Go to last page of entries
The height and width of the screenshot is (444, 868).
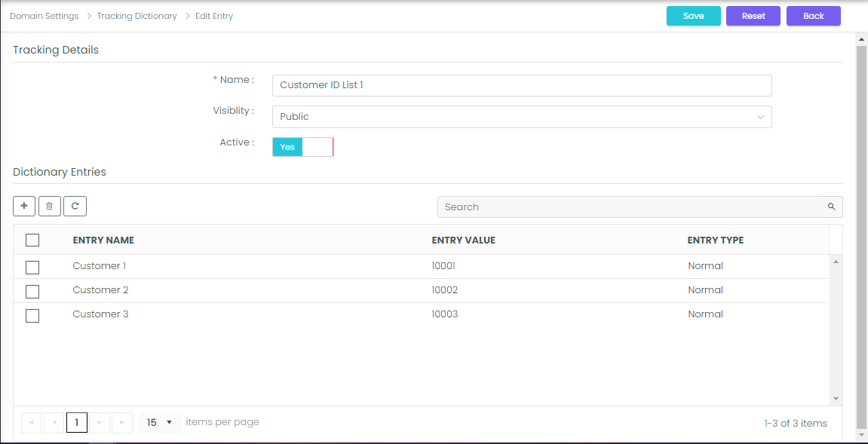coord(122,422)
